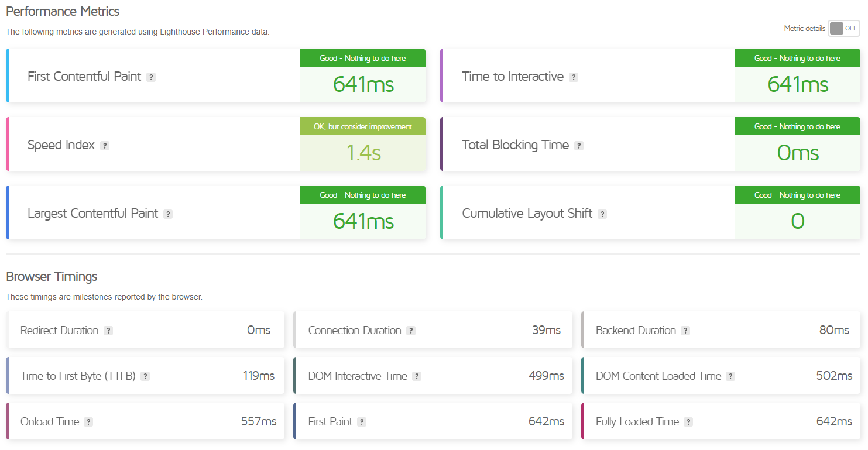Click the Onload Time 557ms value
868x450 pixels.
[259, 422]
